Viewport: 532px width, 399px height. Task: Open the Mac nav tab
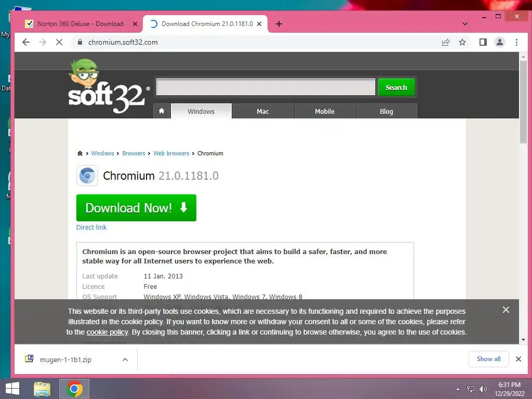[263, 111]
